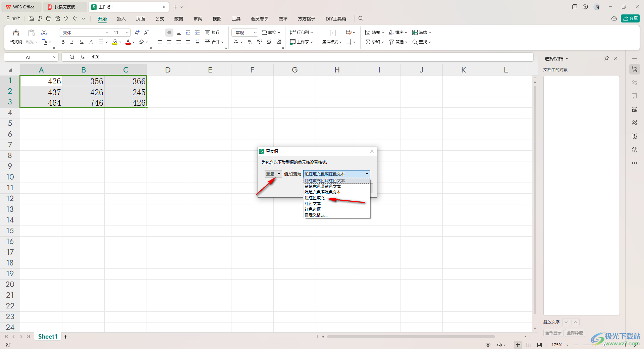Click the Cut scissors icon
Screen dimensions: 644x349
tap(44, 33)
